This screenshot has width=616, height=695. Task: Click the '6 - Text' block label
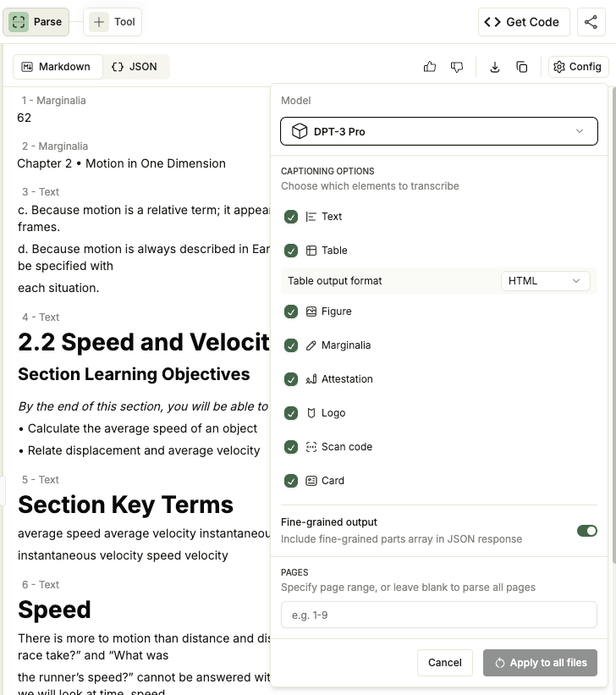click(41, 585)
